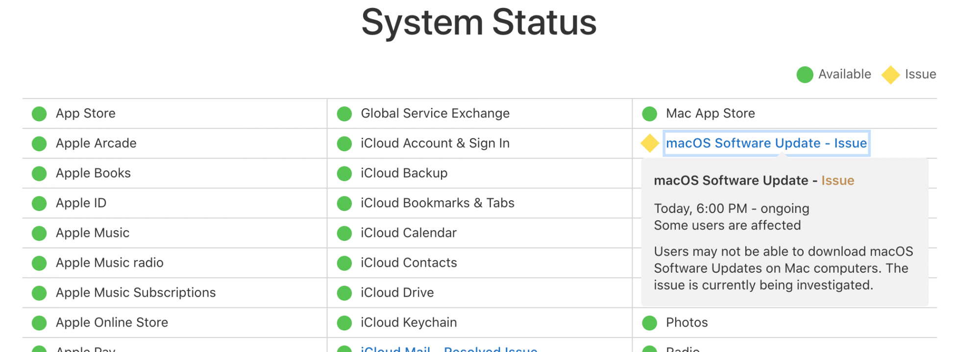Click the green status dot beside Apple Books
Viewport: 980px width, 352px height.
[39, 174]
